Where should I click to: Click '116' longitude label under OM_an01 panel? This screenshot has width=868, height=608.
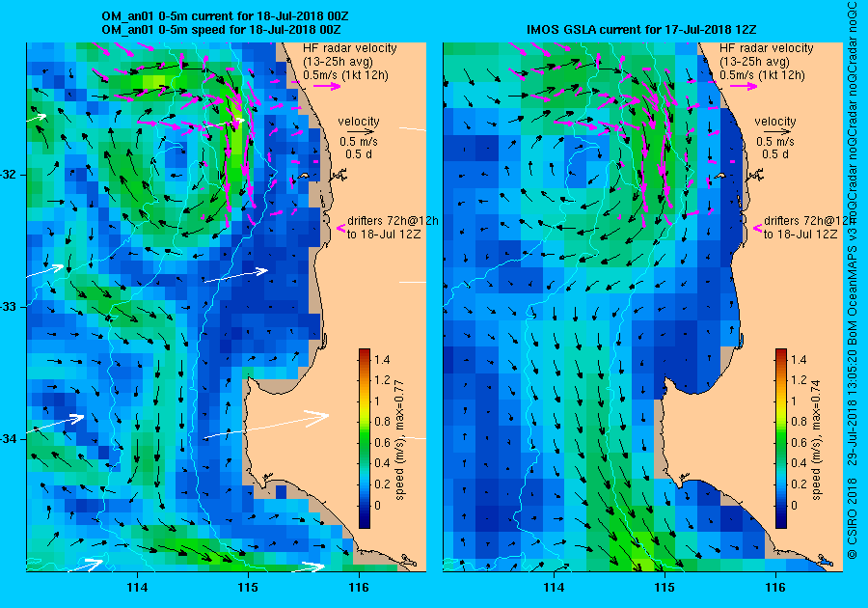pyautogui.click(x=359, y=588)
